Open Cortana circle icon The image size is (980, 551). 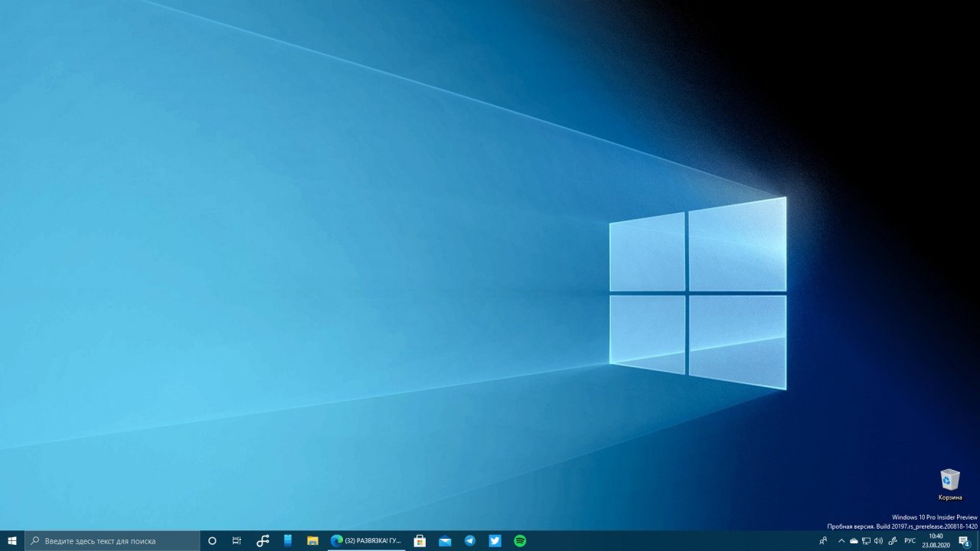[212, 541]
